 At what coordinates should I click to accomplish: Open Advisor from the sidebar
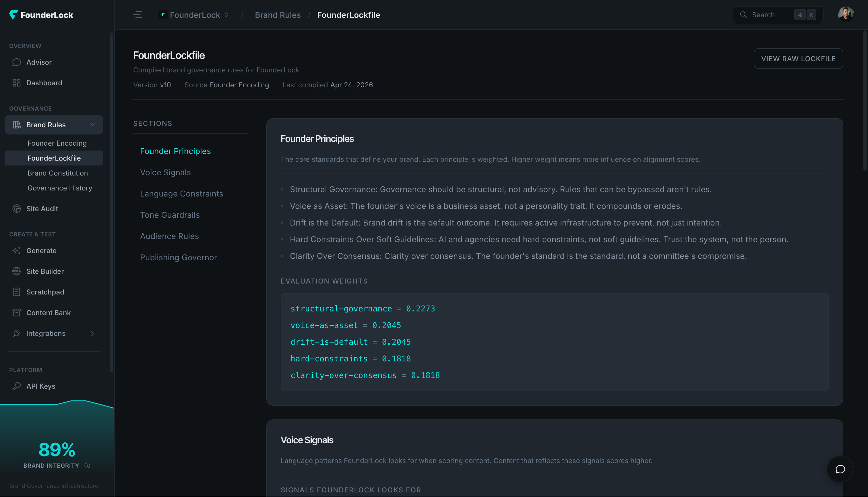[54, 62]
